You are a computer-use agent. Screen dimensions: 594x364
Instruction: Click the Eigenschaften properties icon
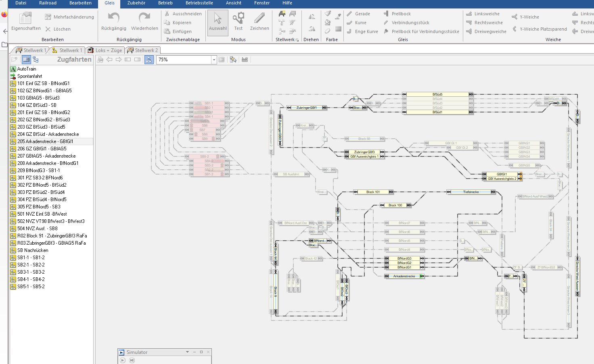pyautogui.click(x=25, y=18)
